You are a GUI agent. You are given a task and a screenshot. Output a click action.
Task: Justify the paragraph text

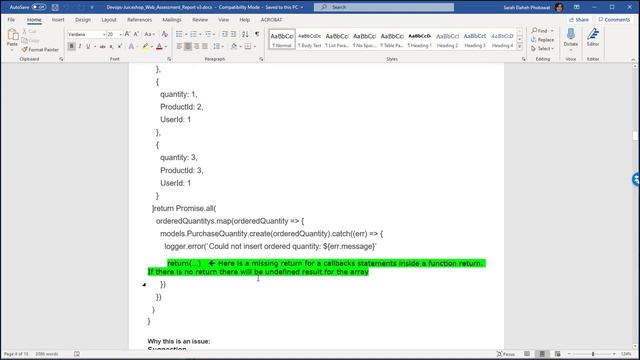205,47
